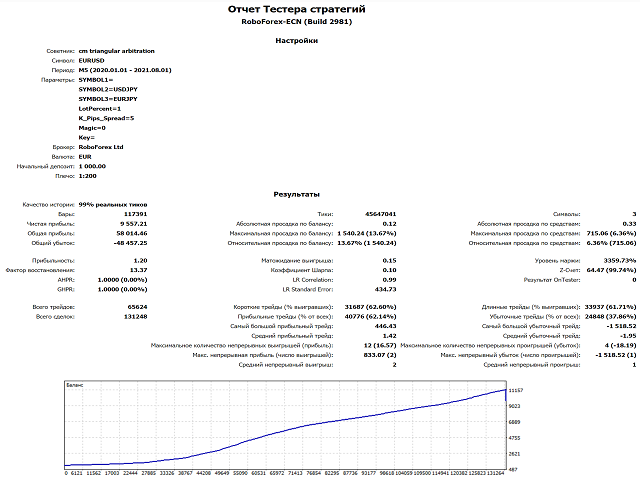Click the M5 (2020.01.01 - 2021.08.01) period value
Image resolution: width=640 pixels, height=480 pixels.
(125, 70)
